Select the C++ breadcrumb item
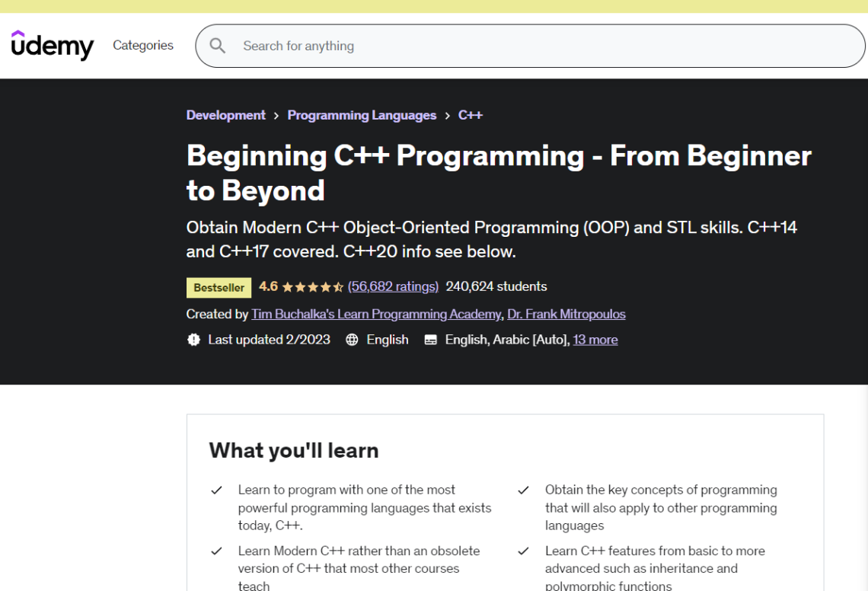Image resolution: width=868 pixels, height=591 pixels. pyautogui.click(x=470, y=115)
